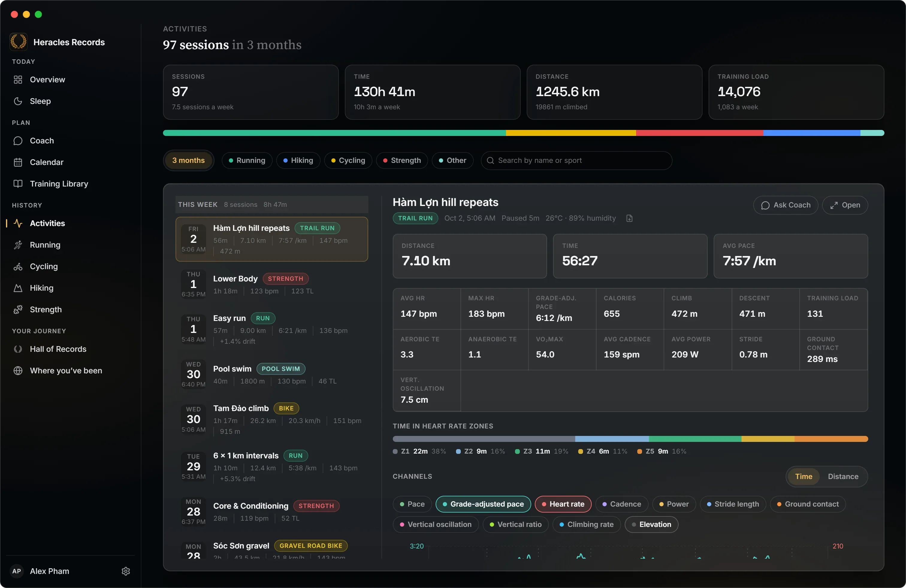This screenshot has width=906, height=588.
Task: Toggle the Cycling sport filter chip
Action: (348, 160)
